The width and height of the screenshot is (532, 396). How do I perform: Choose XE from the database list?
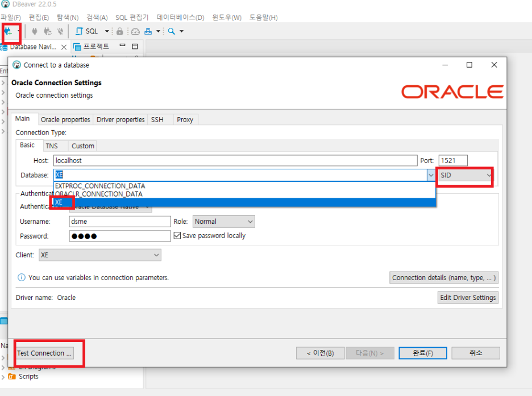(244, 202)
